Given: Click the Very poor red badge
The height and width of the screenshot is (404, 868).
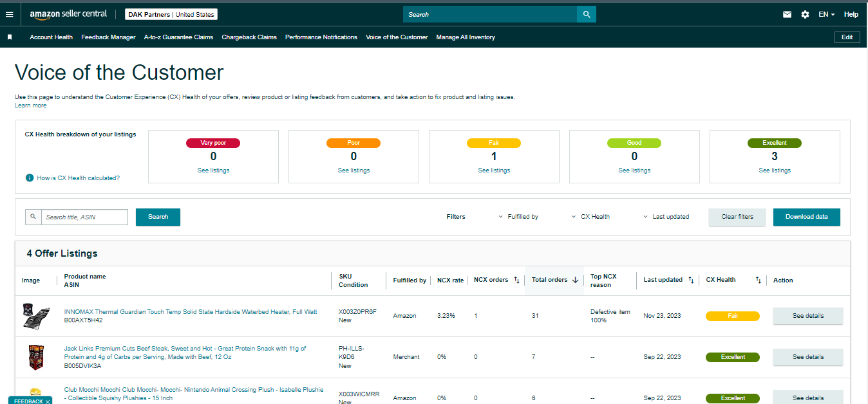Looking at the screenshot, I should [213, 143].
